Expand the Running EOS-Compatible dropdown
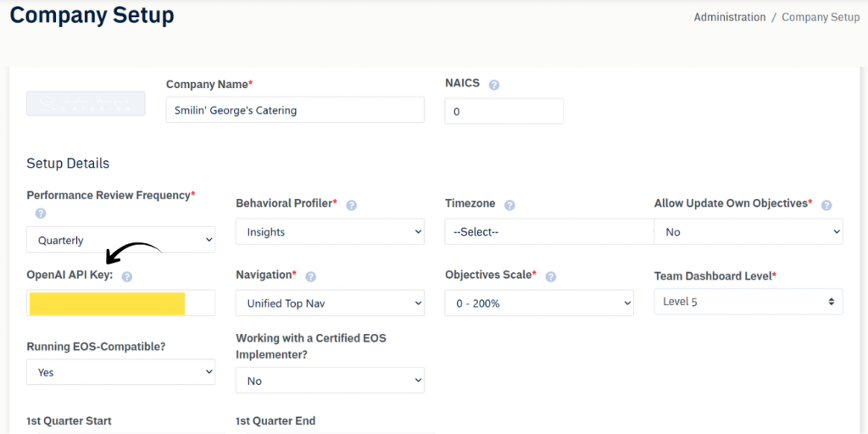 [120, 372]
